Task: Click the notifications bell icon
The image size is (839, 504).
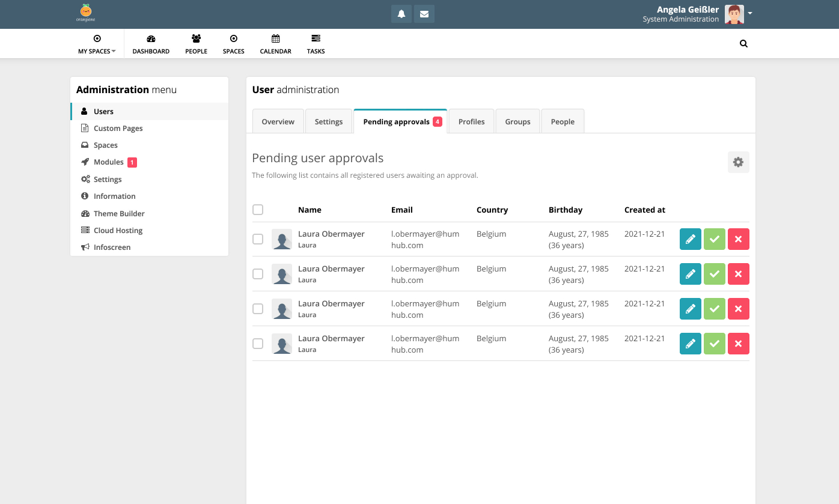Action: tap(401, 13)
